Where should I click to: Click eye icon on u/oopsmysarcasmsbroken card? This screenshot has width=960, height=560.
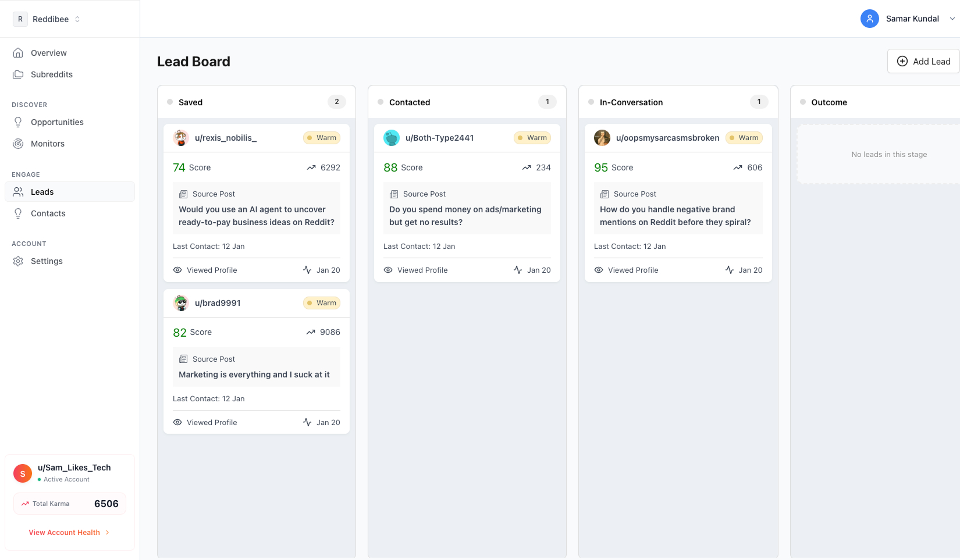click(599, 270)
